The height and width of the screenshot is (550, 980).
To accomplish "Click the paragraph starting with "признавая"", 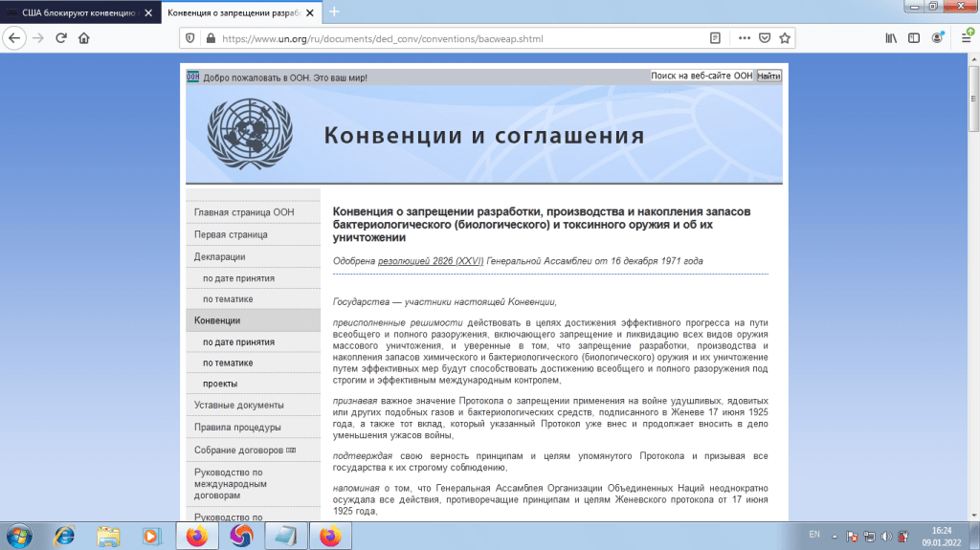I will point(550,418).
